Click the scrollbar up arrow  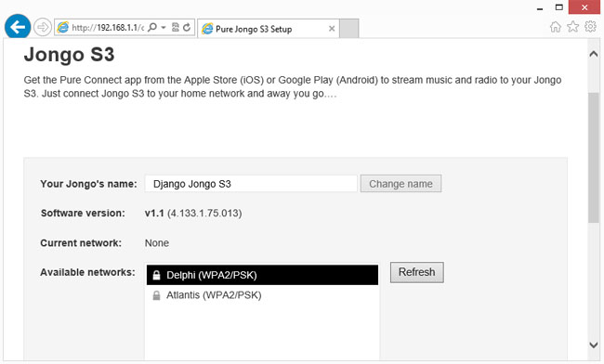pos(594,54)
